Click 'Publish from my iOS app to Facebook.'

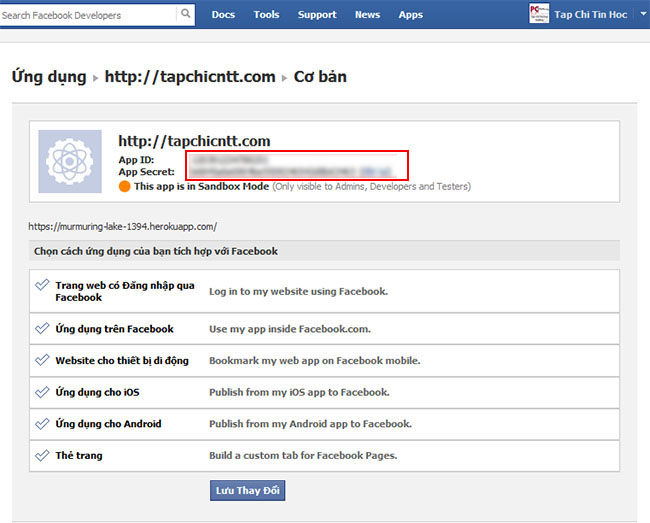point(299,392)
